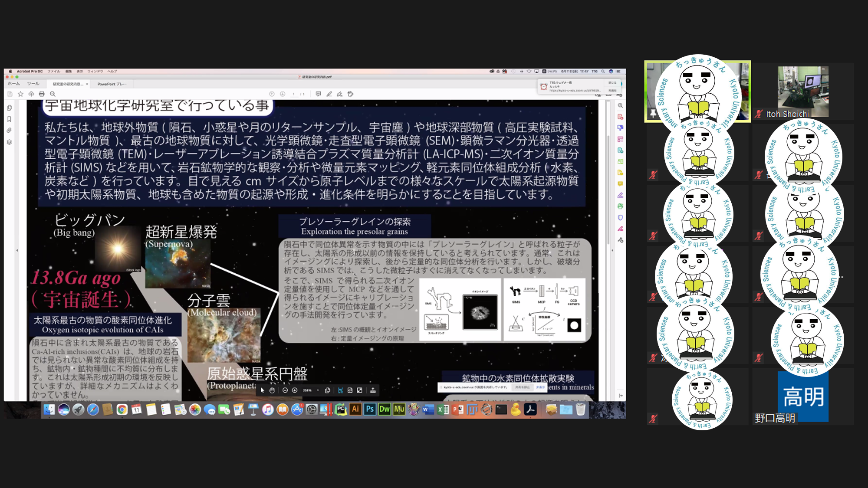Print the document with the printer icon
This screenshot has width=868, height=488.
pos(42,94)
